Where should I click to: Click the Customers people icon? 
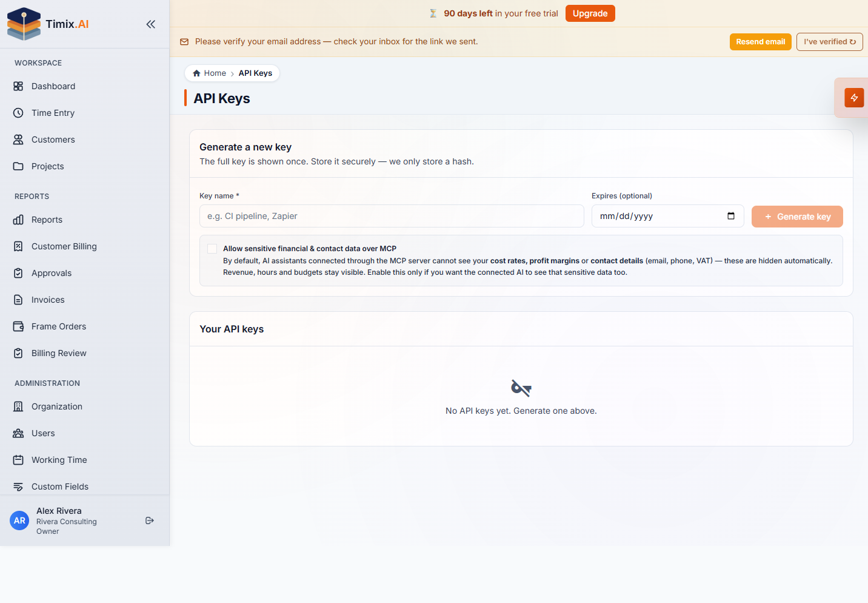pyautogui.click(x=18, y=140)
